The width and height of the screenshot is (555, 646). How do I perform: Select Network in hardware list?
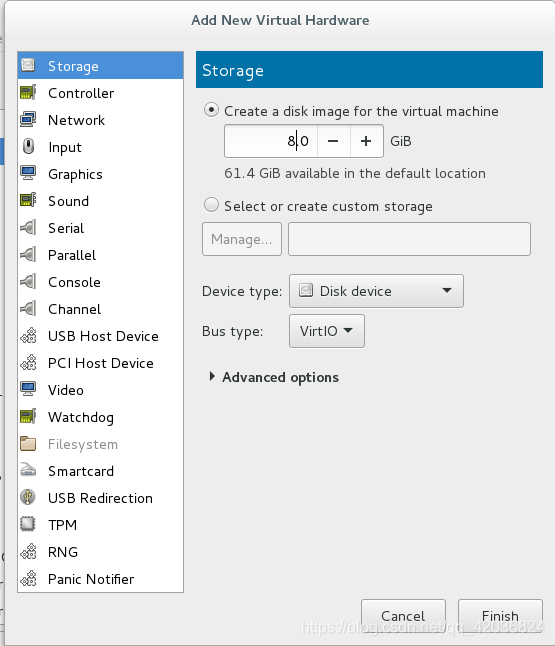click(101, 119)
